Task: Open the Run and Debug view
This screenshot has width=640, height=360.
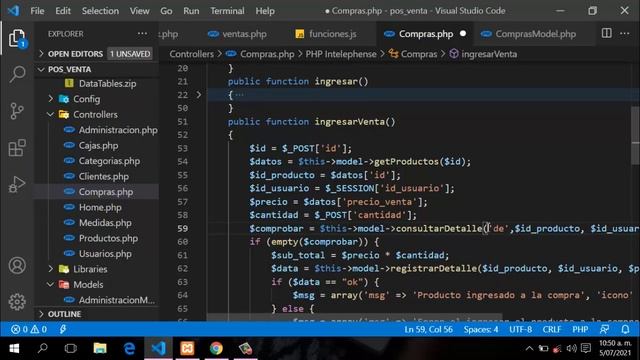Action: click(17, 184)
